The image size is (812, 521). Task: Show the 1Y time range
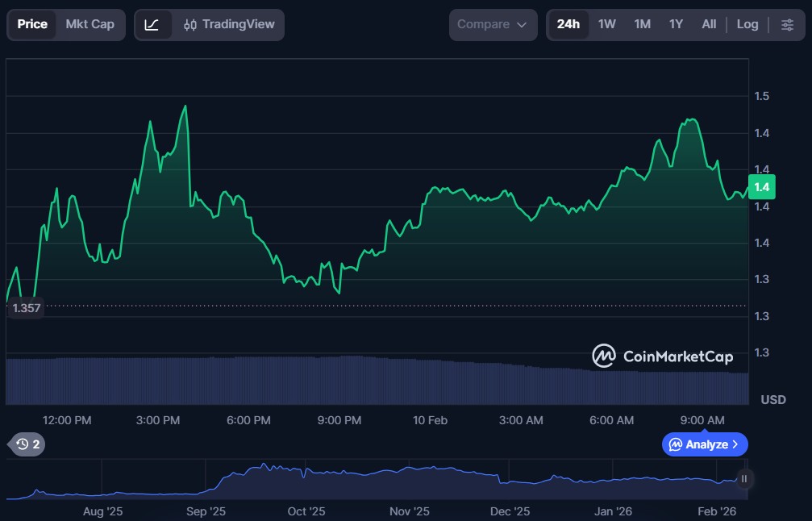(x=676, y=24)
